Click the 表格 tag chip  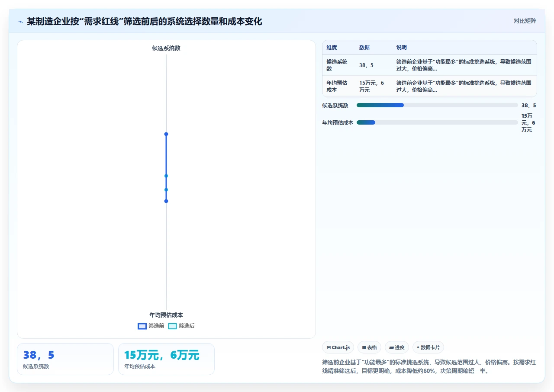[x=369, y=347]
